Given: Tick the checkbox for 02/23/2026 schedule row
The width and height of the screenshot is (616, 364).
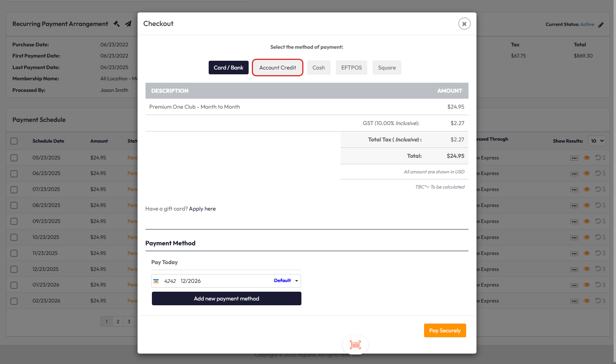Looking at the screenshot, I should pos(14,301).
